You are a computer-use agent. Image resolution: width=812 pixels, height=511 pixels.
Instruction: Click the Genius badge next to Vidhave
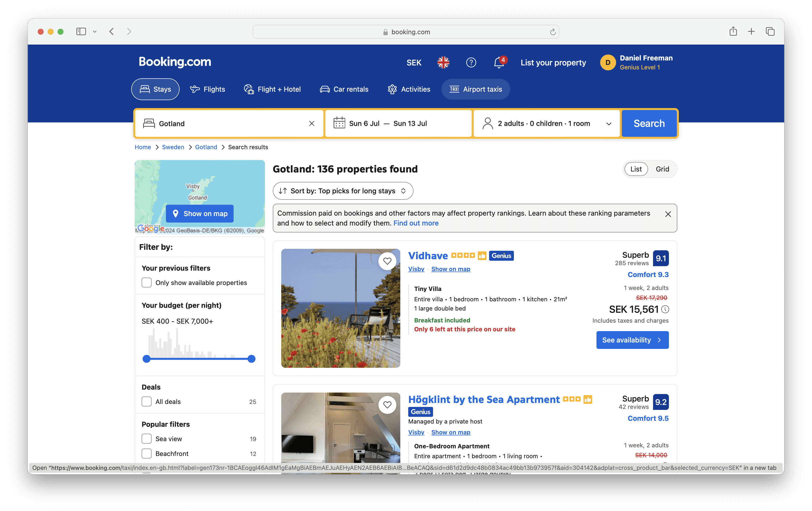tap(501, 256)
